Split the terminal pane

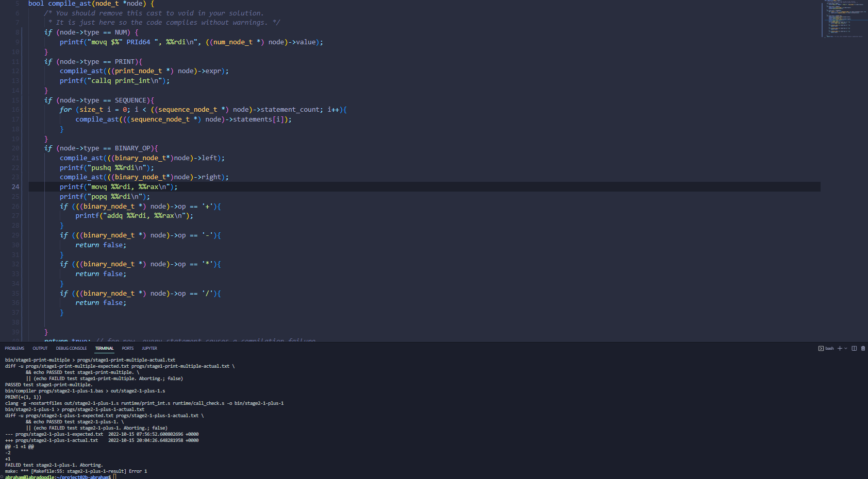coord(854,349)
